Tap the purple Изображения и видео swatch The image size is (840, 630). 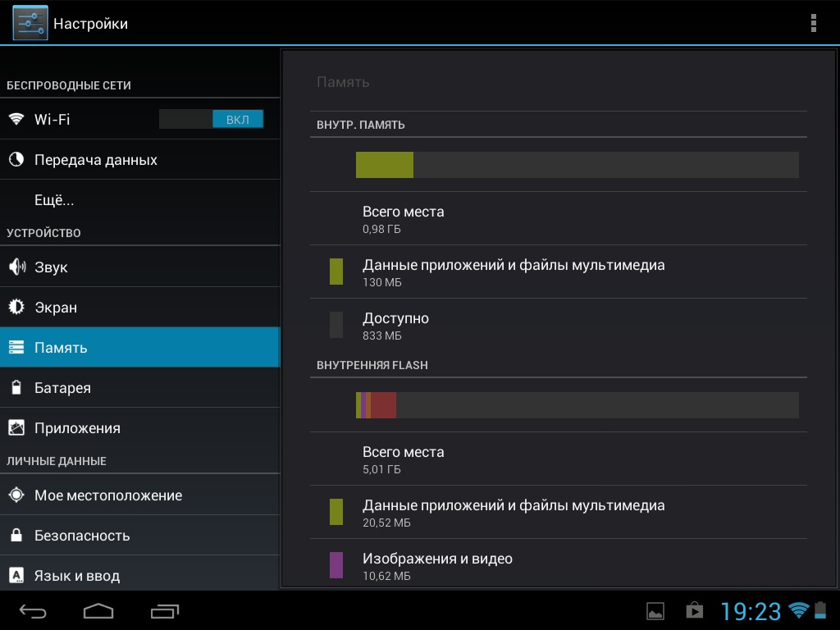click(336, 565)
